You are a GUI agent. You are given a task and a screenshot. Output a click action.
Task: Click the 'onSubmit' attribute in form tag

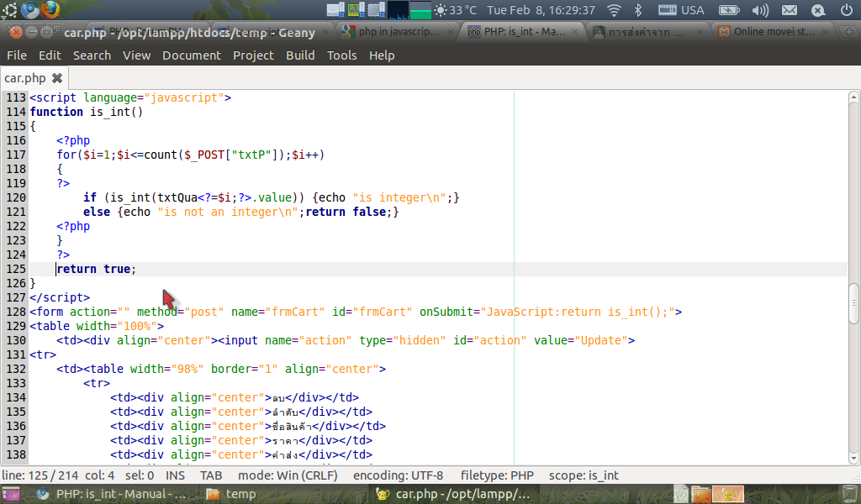click(446, 312)
